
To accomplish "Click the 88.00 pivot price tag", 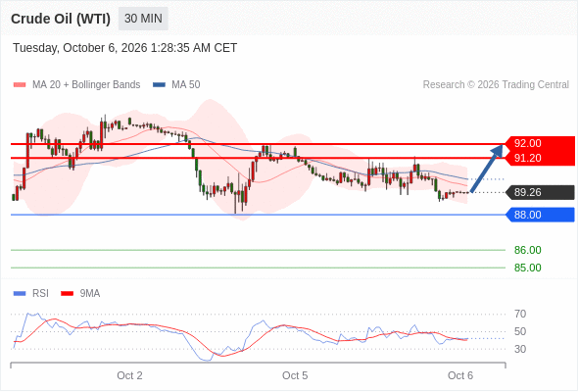I will pyautogui.click(x=540, y=215).
